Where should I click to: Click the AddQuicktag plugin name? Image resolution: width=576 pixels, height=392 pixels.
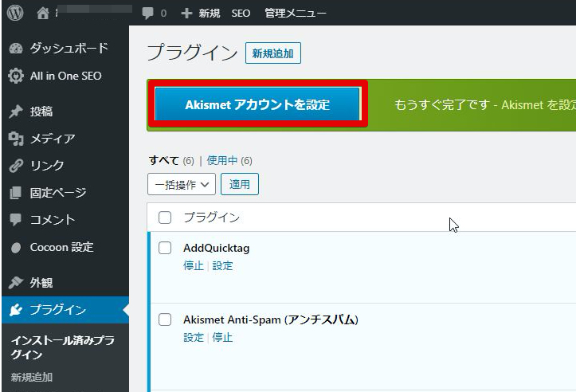[217, 248]
